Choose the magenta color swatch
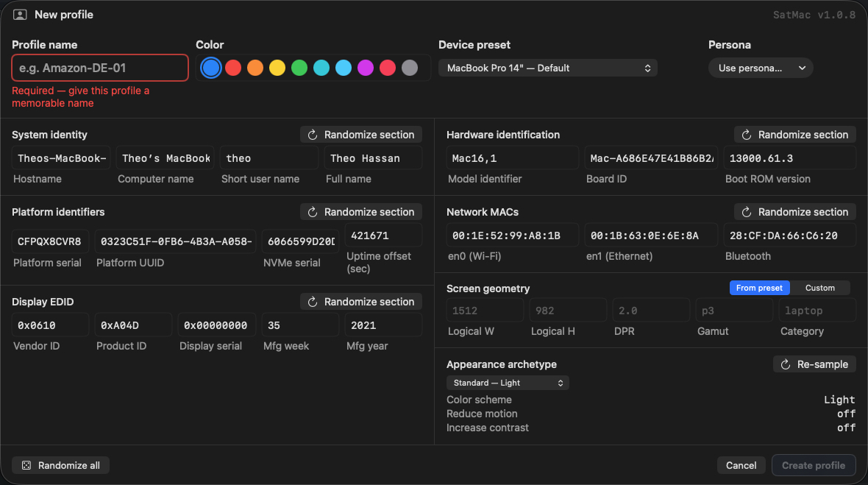The height and width of the screenshot is (485, 868). [x=366, y=68]
